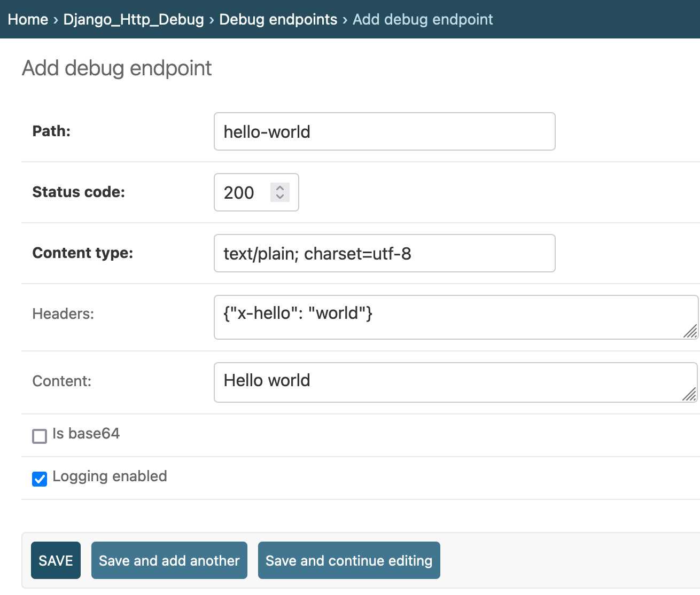Image resolution: width=700 pixels, height=595 pixels.
Task: Enable the Is base64 checkbox
Action: [x=40, y=436]
